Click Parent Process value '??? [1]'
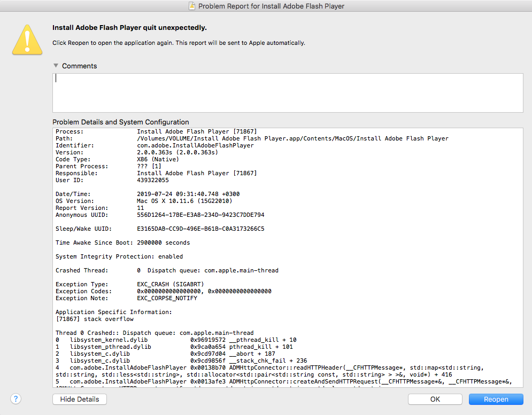Viewport: 532px width, 415px height. click(149, 166)
